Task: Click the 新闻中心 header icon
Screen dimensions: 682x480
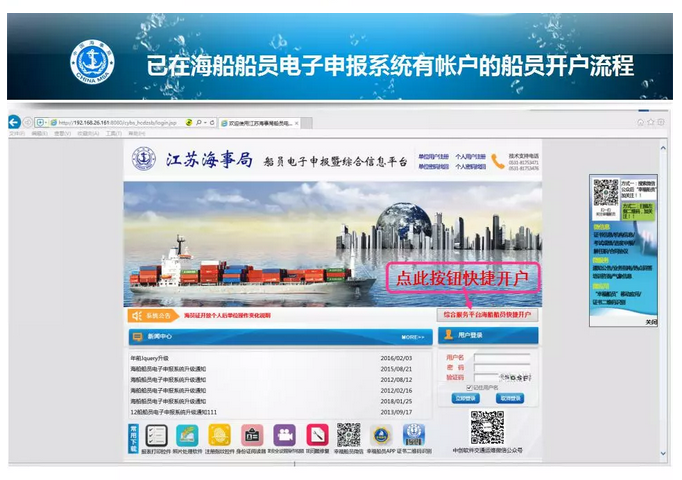Action: pos(138,337)
